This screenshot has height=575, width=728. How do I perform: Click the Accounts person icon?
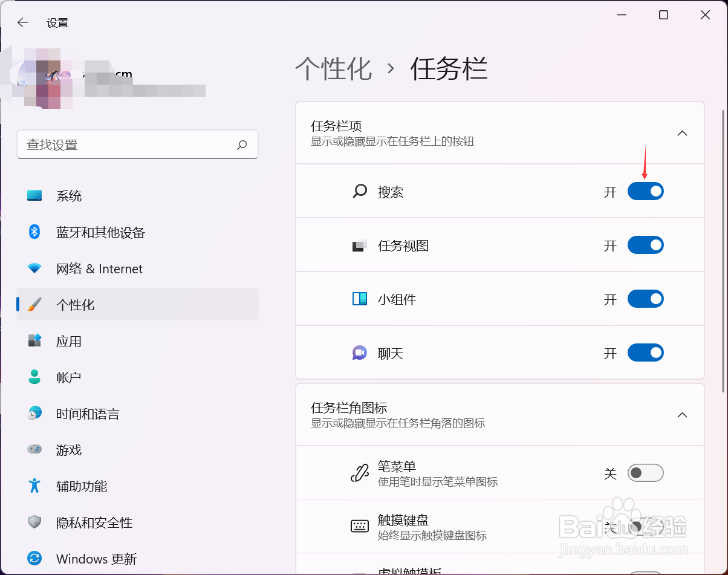[x=34, y=377]
